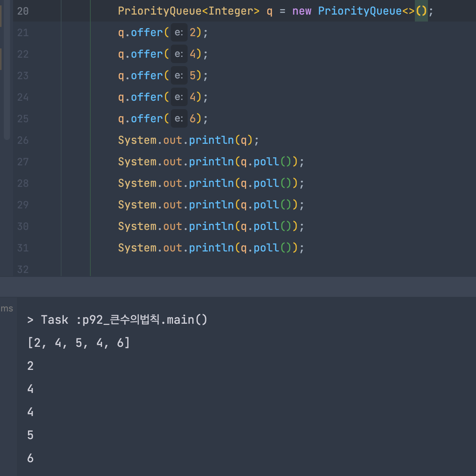Click System.out.println(q) statement
The width and height of the screenshot is (476, 476).
(188, 140)
